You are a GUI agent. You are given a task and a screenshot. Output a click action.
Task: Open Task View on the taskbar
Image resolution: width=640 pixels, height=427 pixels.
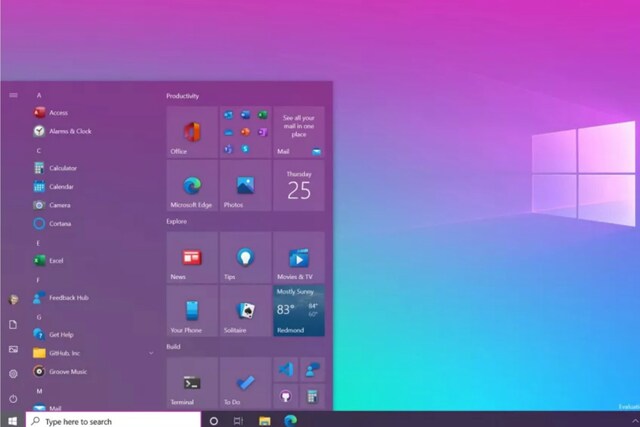(x=238, y=421)
